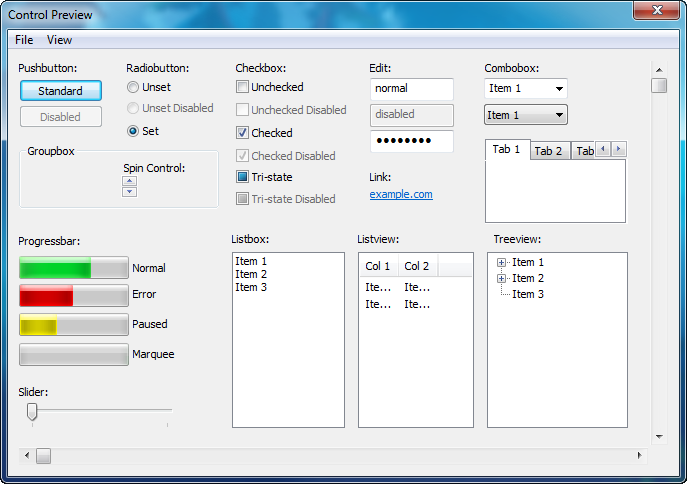Click the tab strip right scroll arrow
The image size is (687, 484).
click(x=618, y=149)
